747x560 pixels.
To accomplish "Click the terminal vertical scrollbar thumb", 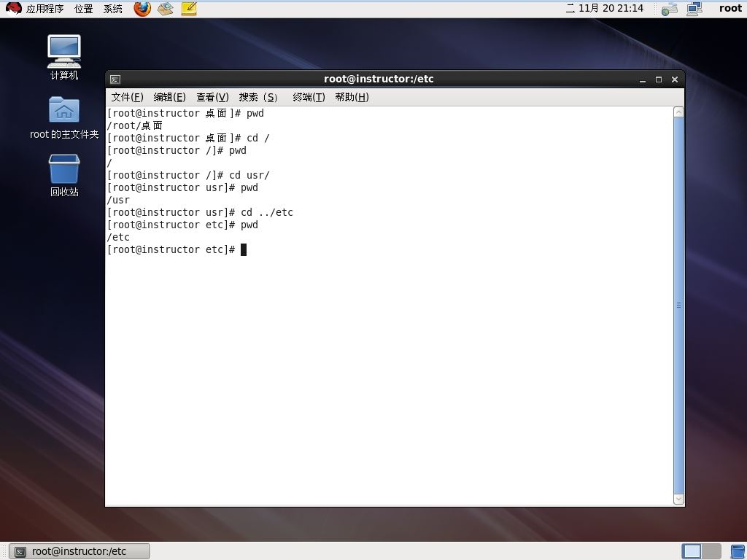I will 679,306.
